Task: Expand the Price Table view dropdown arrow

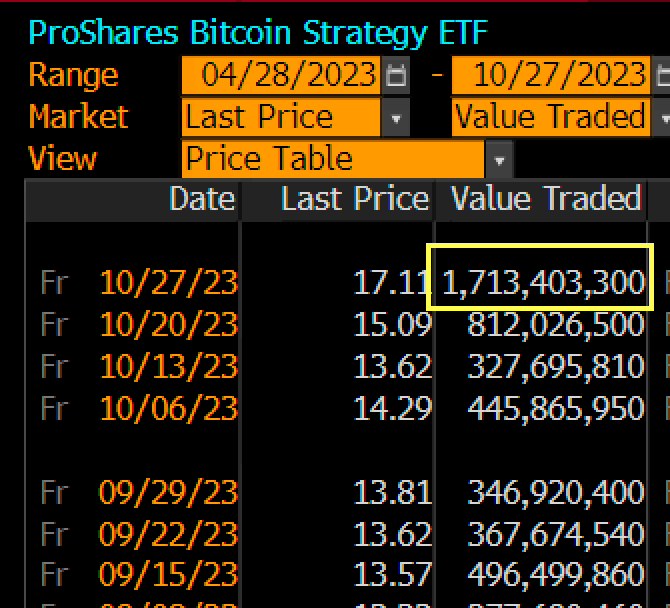Action: [498, 160]
